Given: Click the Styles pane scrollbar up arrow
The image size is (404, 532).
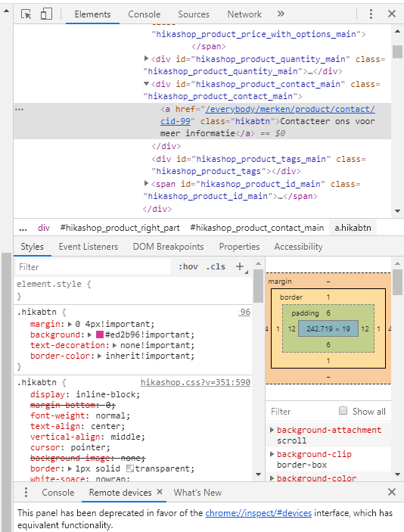Looking at the screenshot, I should coord(258,263).
